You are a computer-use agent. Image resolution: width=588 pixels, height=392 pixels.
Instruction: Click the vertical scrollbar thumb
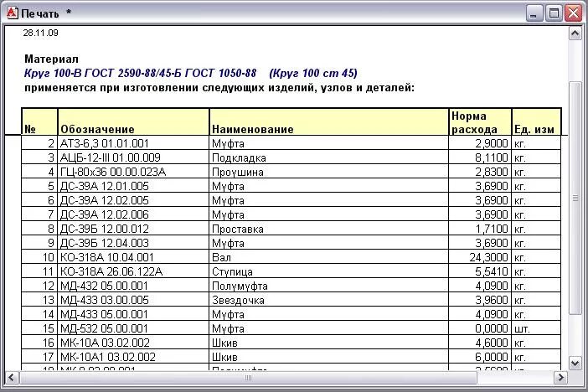point(575,198)
